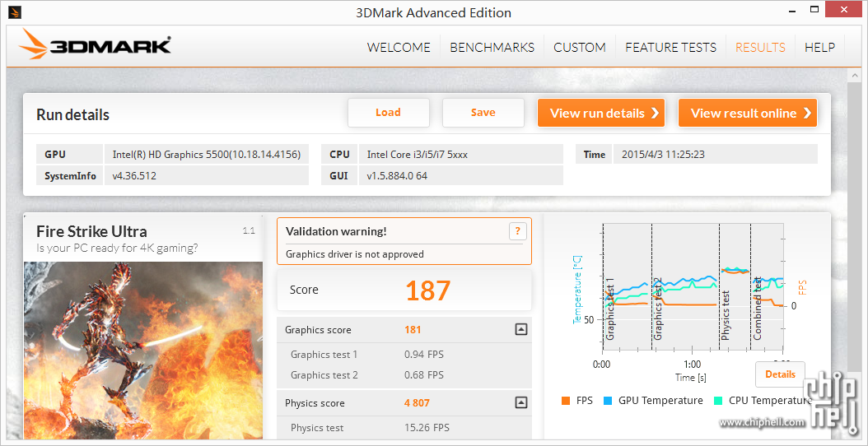Open the HELP tab

820,48
